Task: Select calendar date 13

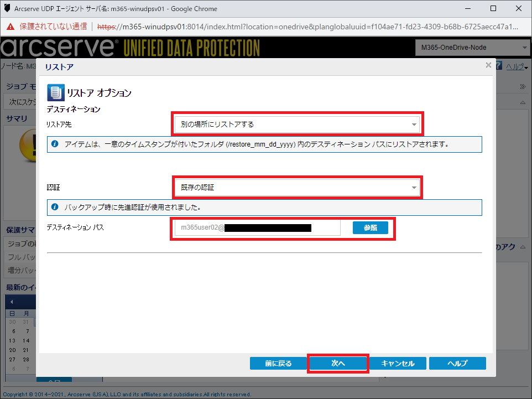Action: (x=12, y=340)
